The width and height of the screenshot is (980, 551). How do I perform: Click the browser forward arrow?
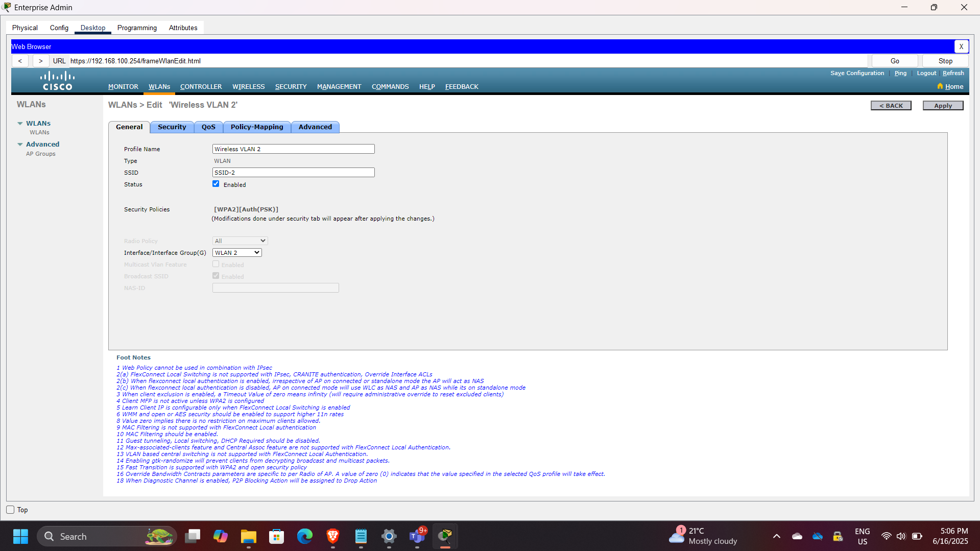pyautogui.click(x=40, y=60)
